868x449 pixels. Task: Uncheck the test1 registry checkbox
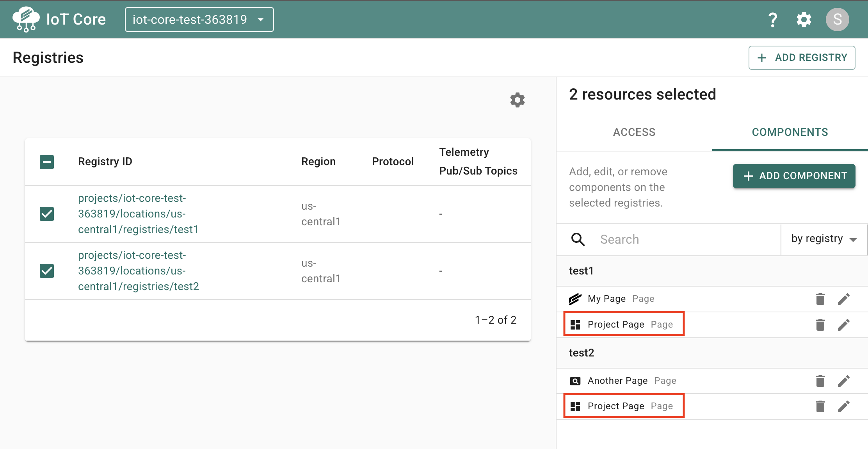pos(47,214)
